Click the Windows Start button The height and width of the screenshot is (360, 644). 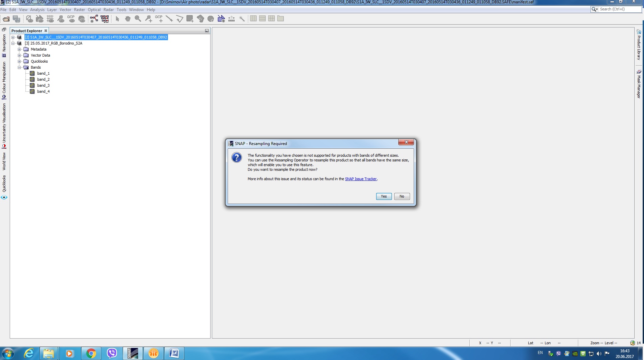8,353
